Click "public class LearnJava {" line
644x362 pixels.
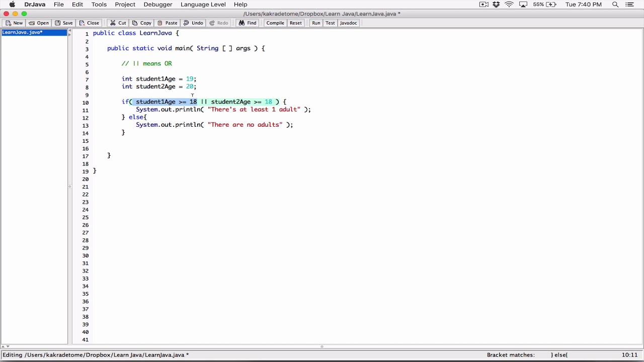click(136, 33)
